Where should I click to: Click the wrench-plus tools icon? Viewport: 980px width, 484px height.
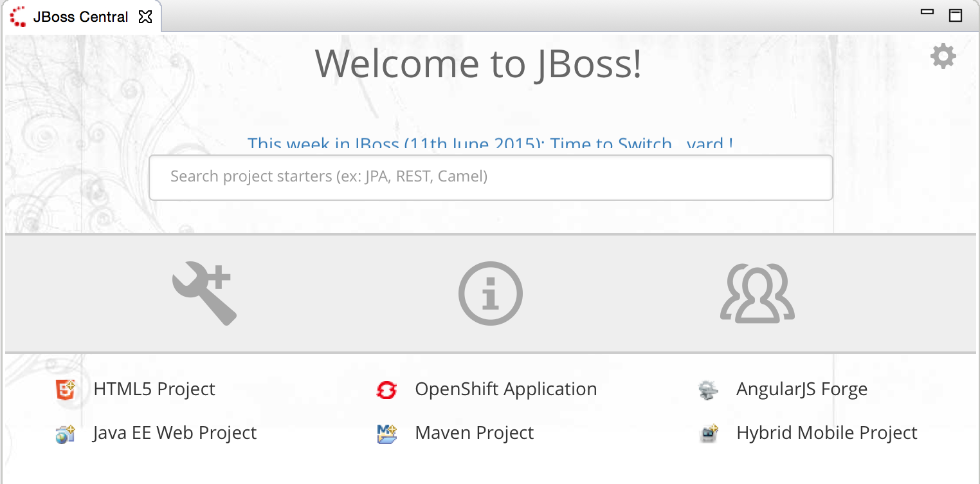(x=204, y=293)
